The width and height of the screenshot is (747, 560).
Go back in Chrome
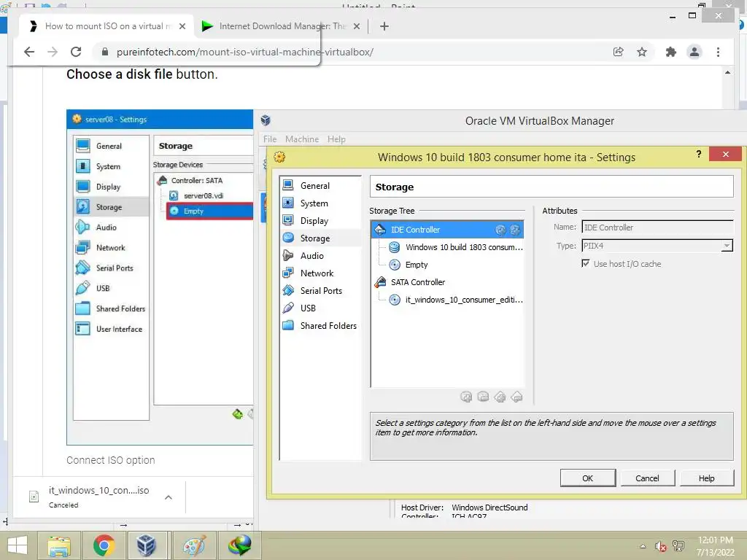29,52
